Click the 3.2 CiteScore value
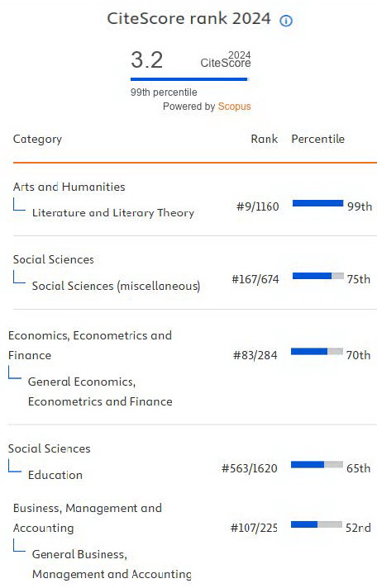The width and height of the screenshot is (377, 588). pos(147,59)
